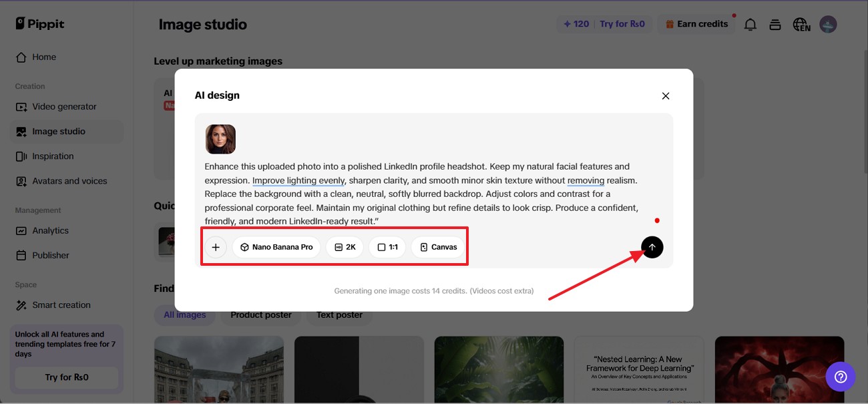This screenshot has width=868, height=404.
Task: Go to Inspiration in the sidebar
Action: [x=53, y=156]
